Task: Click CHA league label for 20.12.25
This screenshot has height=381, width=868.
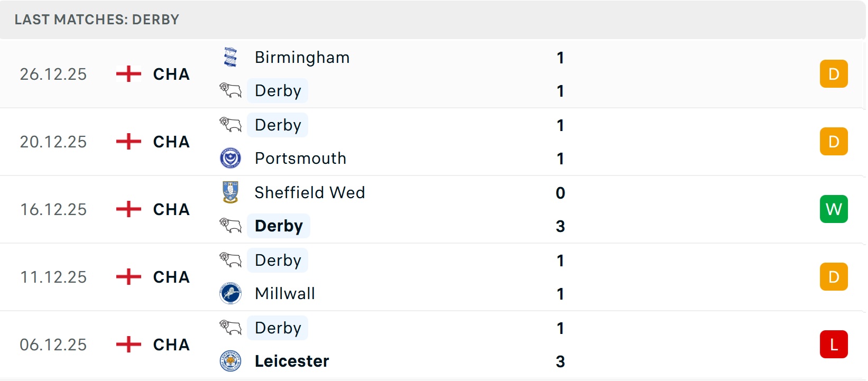Action: 171,142
